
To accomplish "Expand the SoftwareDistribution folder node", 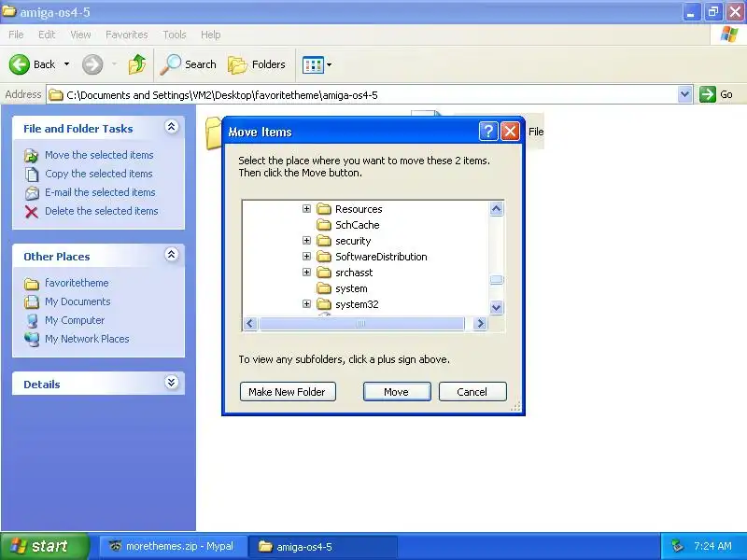I will point(307,256).
